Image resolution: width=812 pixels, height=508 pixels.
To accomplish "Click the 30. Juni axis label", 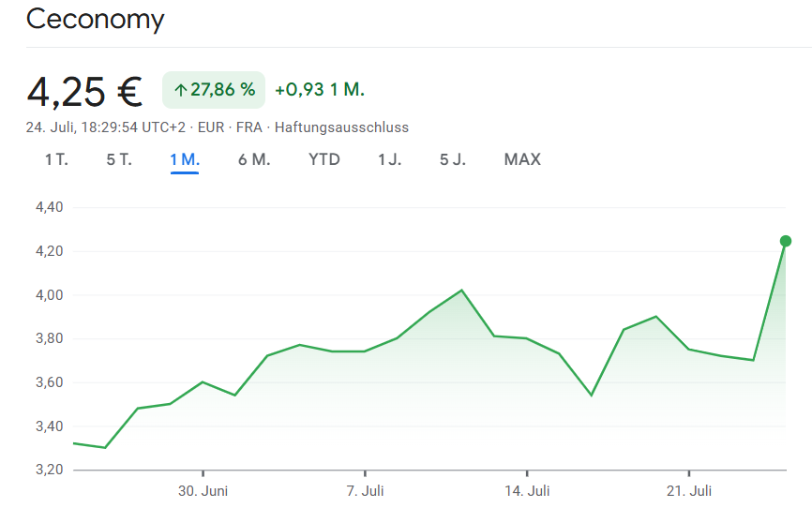I will coord(203,491).
